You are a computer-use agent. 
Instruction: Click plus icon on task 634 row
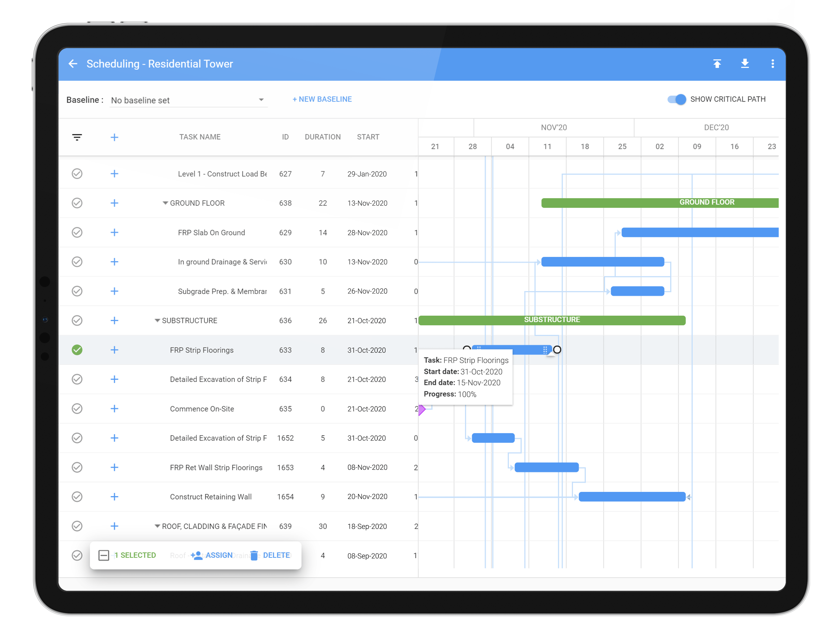tap(114, 380)
